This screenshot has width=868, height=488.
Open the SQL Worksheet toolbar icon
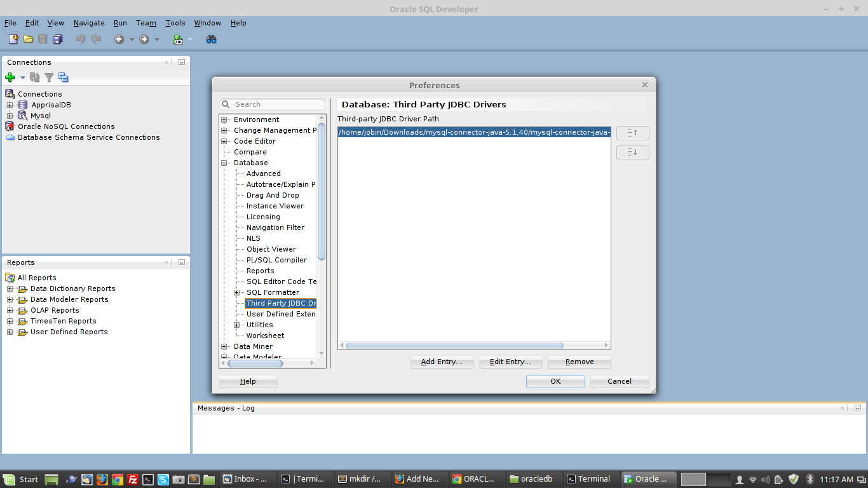[x=178, y=39]
